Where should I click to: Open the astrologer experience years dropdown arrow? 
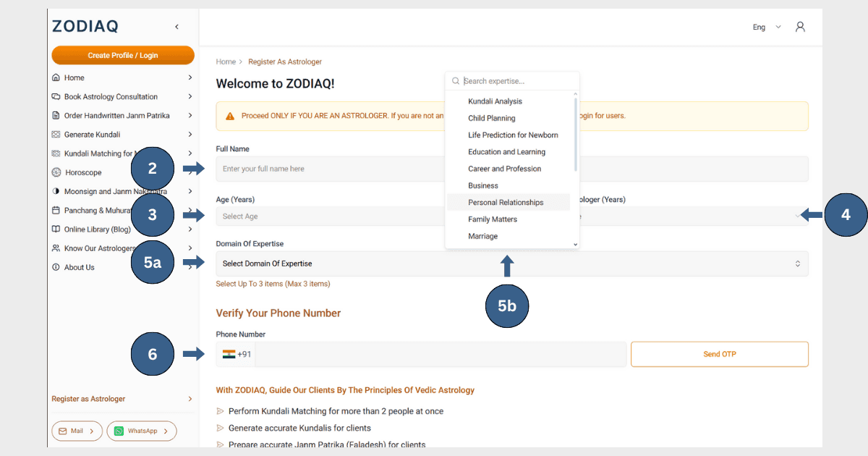pos(798,216)
